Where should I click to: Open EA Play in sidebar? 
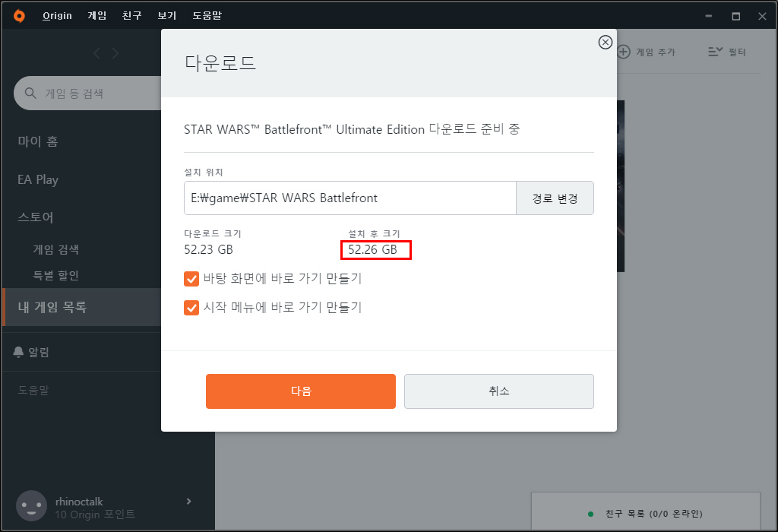[38, 179]
